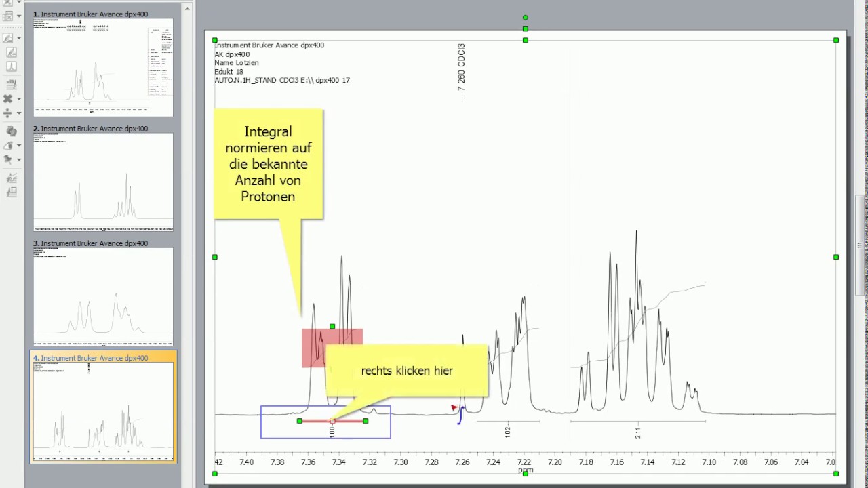Click the blue integral curve symbol near 7.26 ppm

pyautogui.click(x=460, y=415)
